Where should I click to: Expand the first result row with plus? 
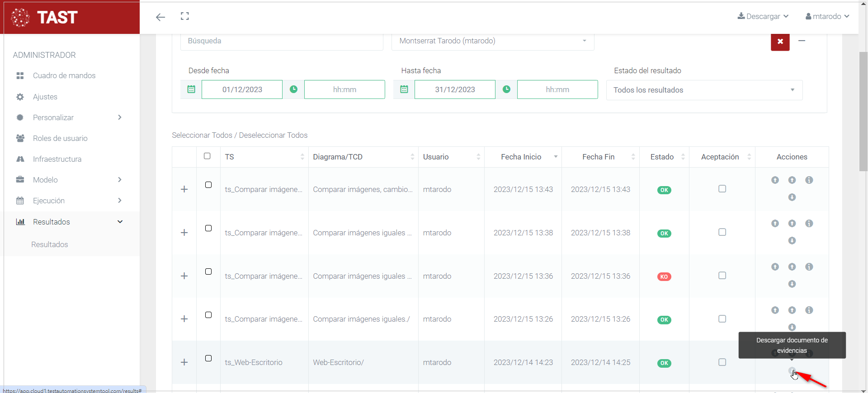click(x=184, y=189)
